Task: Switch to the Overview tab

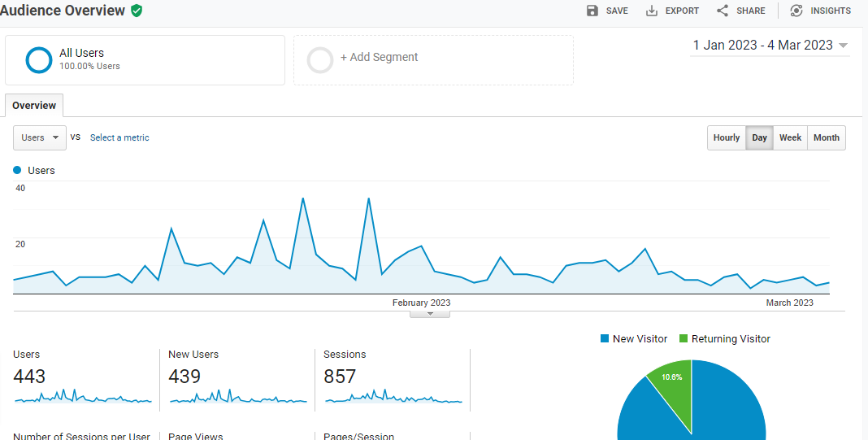Action: click(x=34, y=105)
